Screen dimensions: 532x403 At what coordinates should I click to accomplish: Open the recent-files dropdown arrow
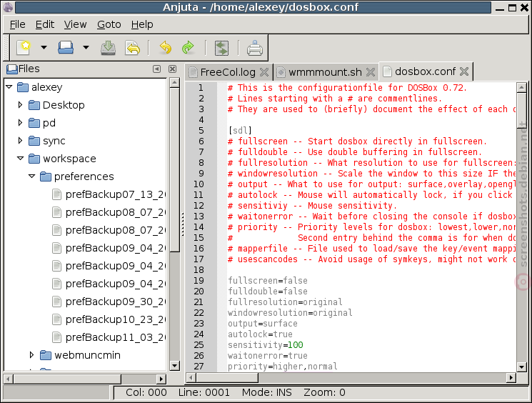[x=86, y=48]
